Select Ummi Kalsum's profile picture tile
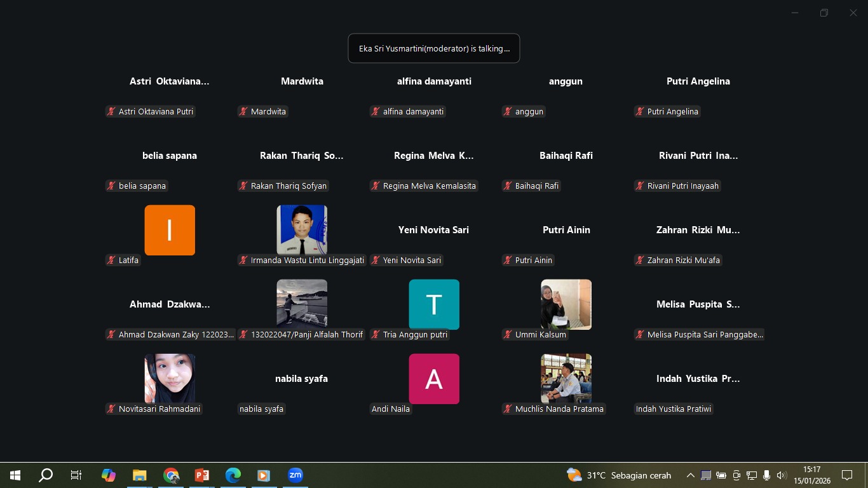 pyautogui.click(x=566, y=304)
